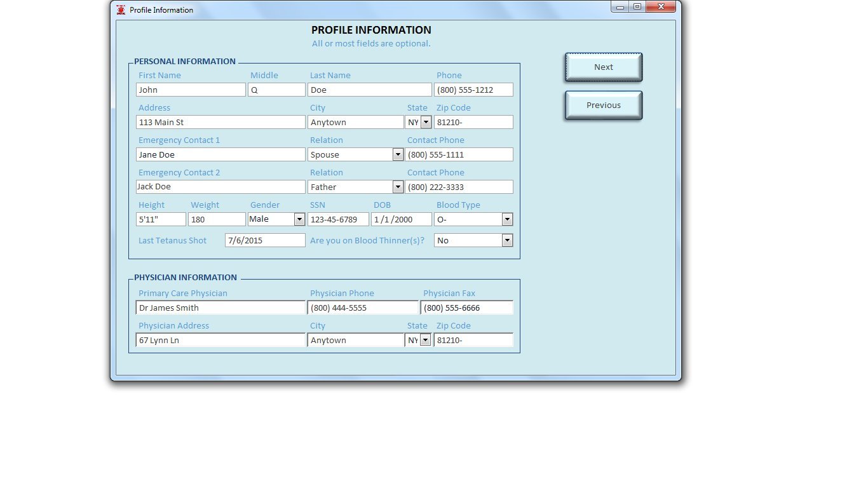Click the Emergency Contact 1 name field
Viewport: 868px width, 488px height.
point(220,154)
